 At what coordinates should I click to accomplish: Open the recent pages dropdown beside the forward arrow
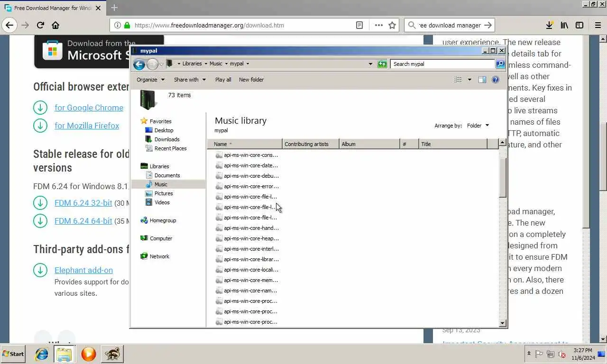click(x=161, y=64)
